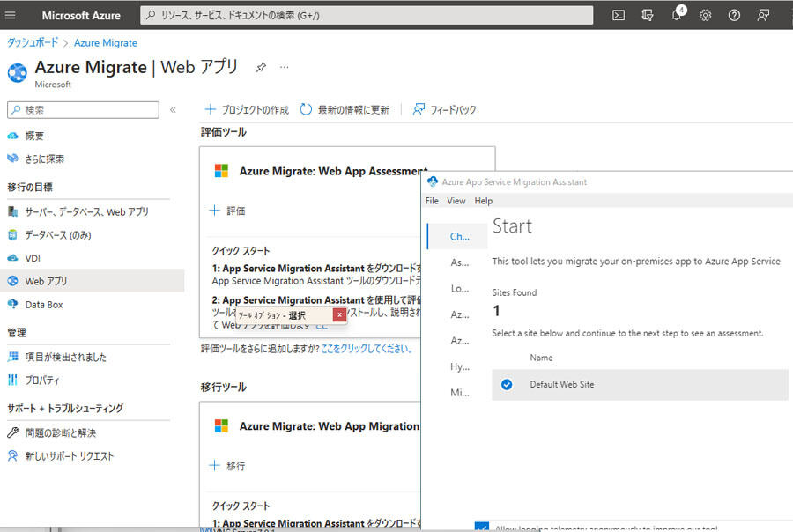Screen dimensions: 793x532
Task: Click the Default Web Site name text
Action: pyautogui.click(x=562, y=384)
